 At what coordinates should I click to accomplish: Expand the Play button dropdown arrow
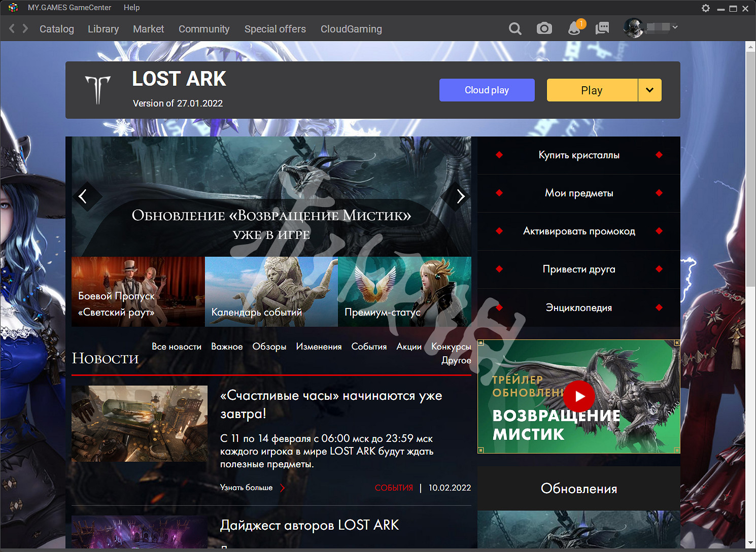[x=650, y=90]
